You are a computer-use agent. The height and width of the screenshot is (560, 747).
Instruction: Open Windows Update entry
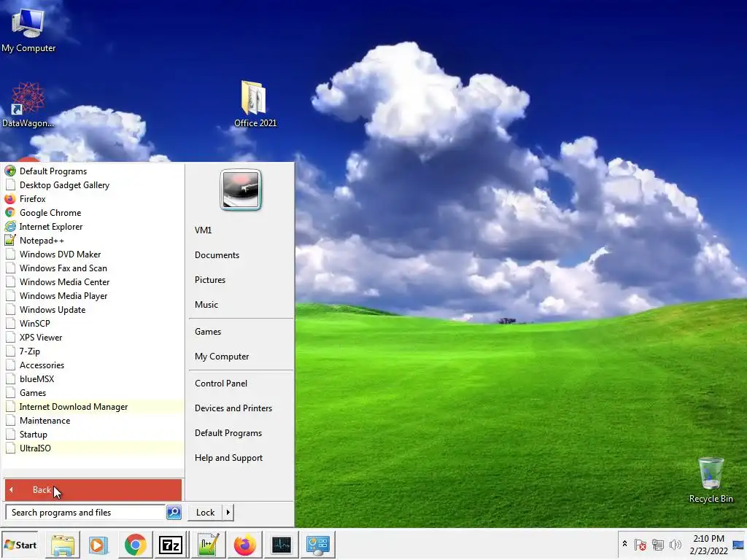[93, 309]
